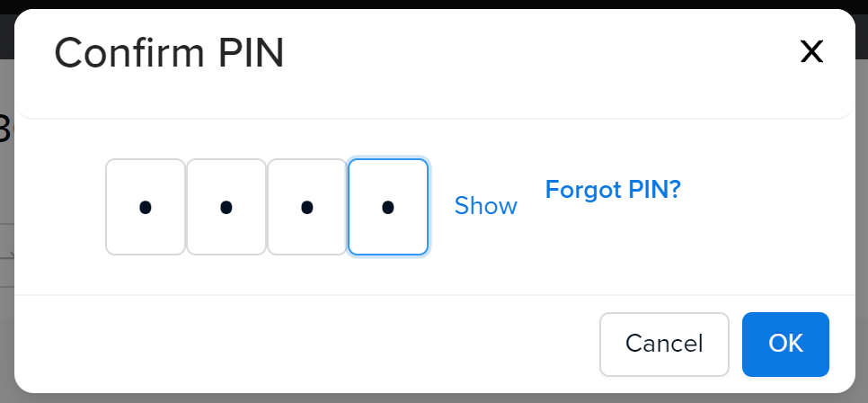Click the X icon beside the dialog title
The image size is (868, 403).
pos(811,52)
